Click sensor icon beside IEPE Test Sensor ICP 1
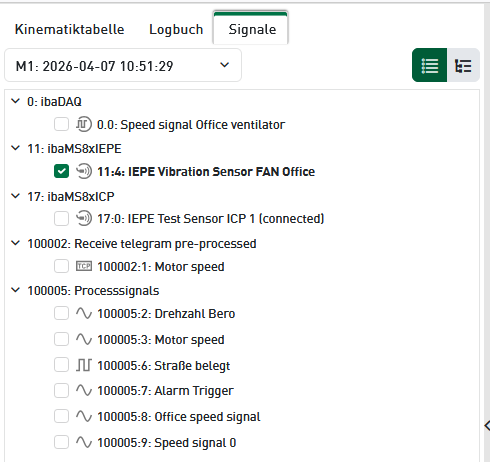The width and height of the screenshot is (490, 462). tap(83, 219)
